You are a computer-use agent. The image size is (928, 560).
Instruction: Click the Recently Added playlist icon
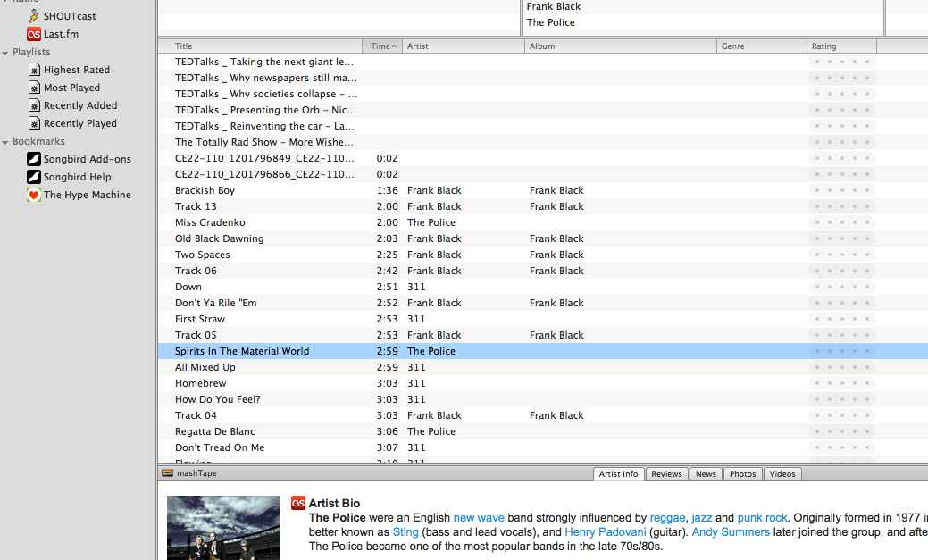(x=34, y=105)
